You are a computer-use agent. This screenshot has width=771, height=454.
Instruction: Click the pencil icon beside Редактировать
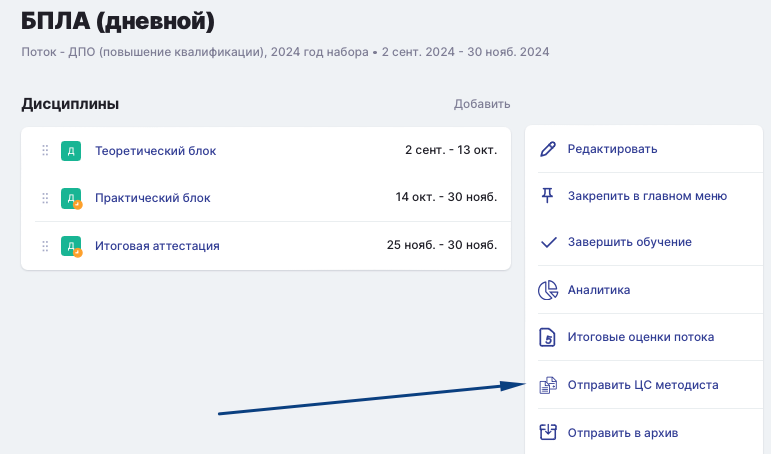click(x=547, y=150)
